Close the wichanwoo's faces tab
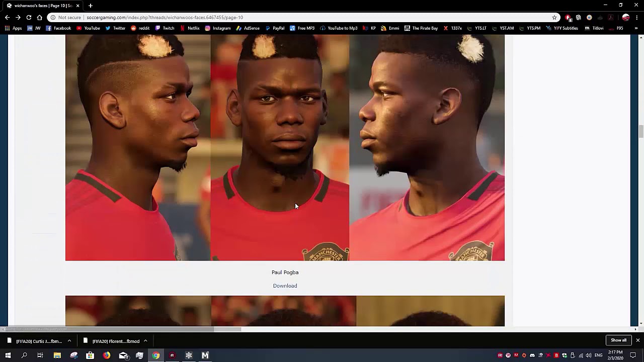Image resolution: width=644 pixels, height=362 pixels. 77,6
